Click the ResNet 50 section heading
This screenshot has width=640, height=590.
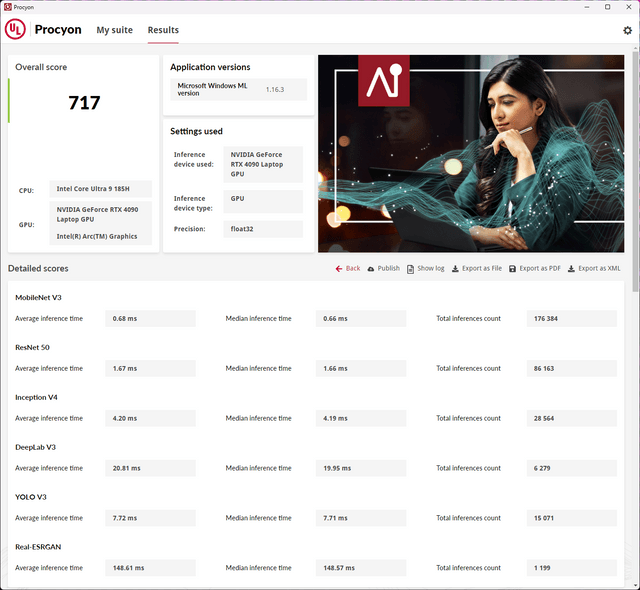point(32,347)
